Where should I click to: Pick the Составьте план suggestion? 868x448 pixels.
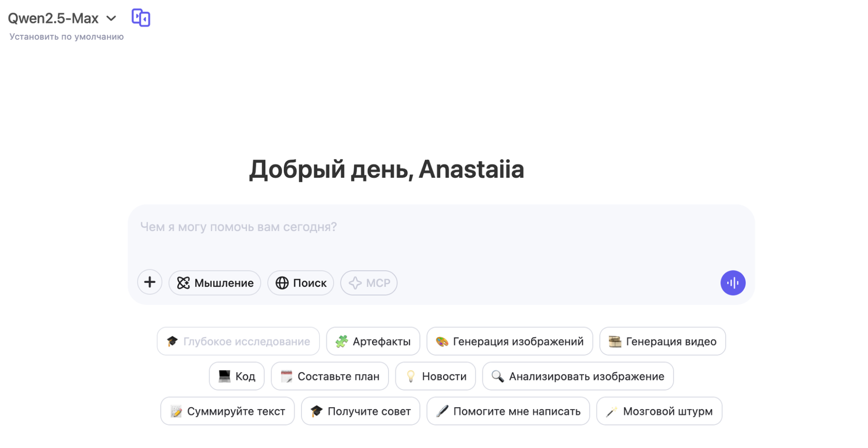click(x=330, y=376)
